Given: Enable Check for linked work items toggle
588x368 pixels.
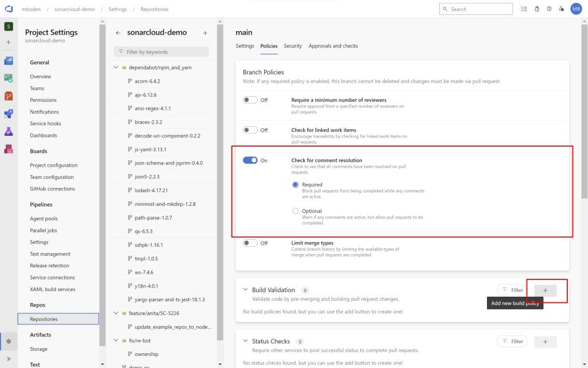Looking at the screenshot, I should click(x=250, y=130).
